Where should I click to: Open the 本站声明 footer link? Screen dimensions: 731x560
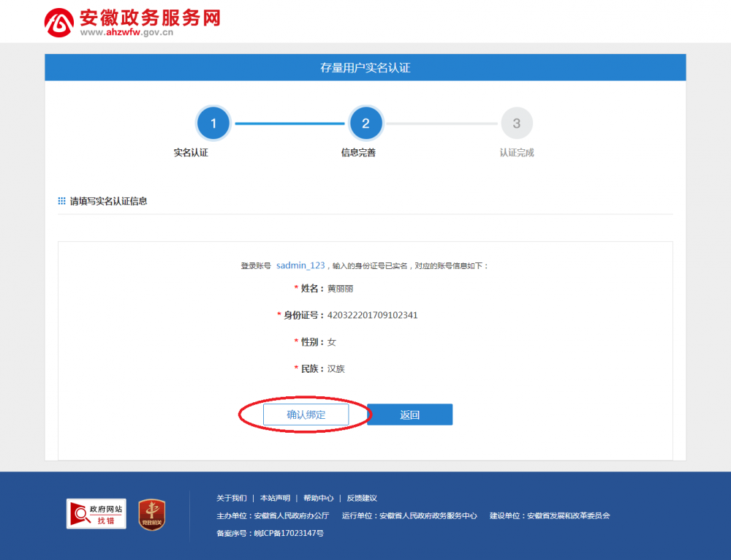(275, 498)
